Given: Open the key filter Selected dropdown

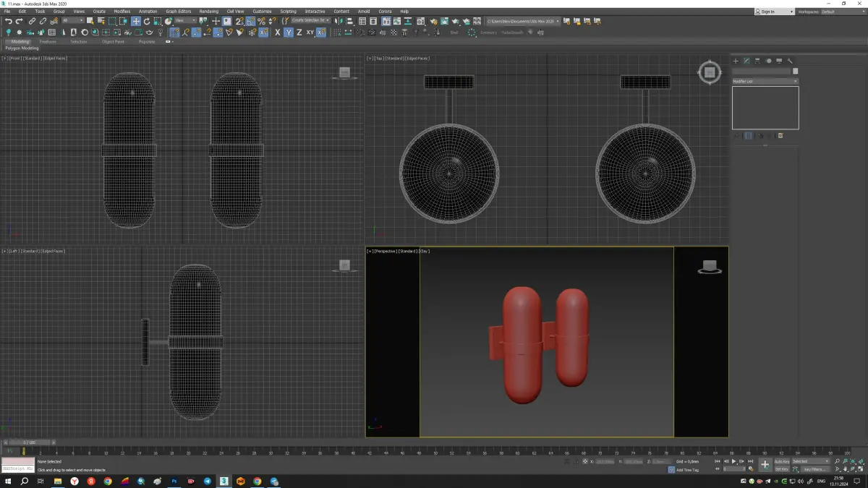Looking at the screenshot, I should pyautogui.click(x=811, y=461).
